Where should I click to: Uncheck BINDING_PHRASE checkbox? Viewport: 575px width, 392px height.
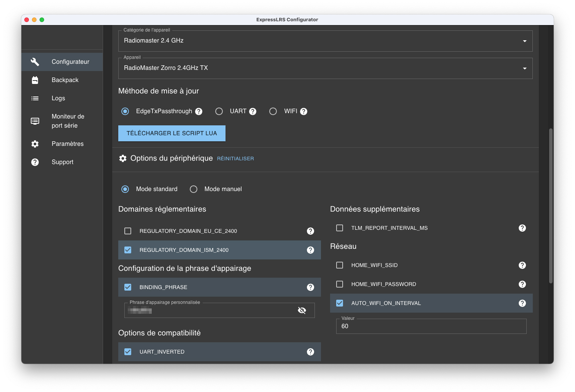(128, 287)
